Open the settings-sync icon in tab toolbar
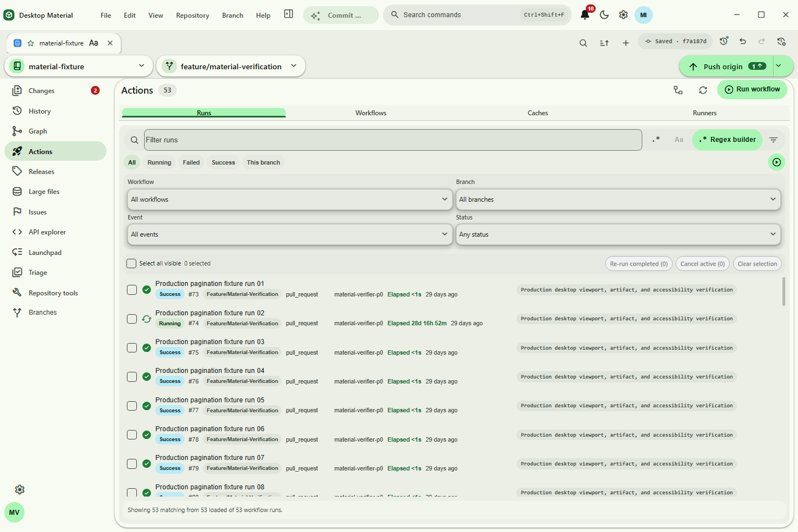This screenshot has height=532, width=798. 781,41
